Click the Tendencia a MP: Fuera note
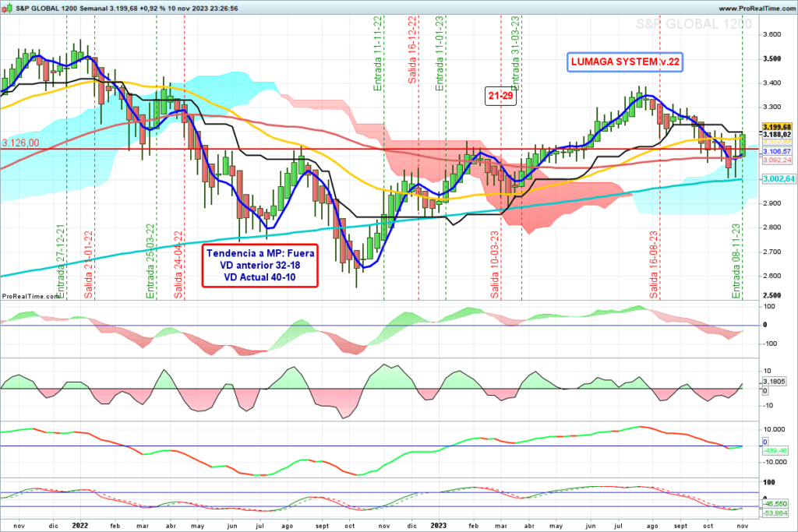This screenshot has width=798, height=532. [x=260, y=266]
